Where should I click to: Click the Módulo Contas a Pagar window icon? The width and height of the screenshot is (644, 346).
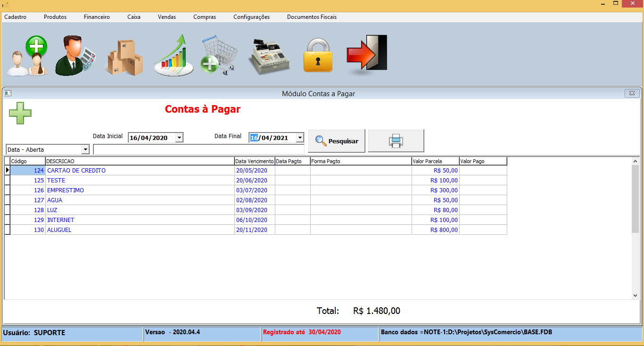click(7, 93)
